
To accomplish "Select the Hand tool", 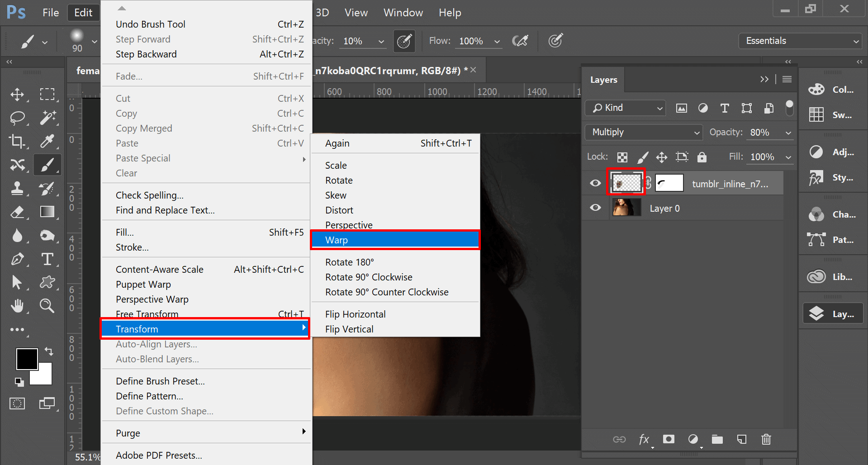I will pyautogui.click(x=17, y=306).
